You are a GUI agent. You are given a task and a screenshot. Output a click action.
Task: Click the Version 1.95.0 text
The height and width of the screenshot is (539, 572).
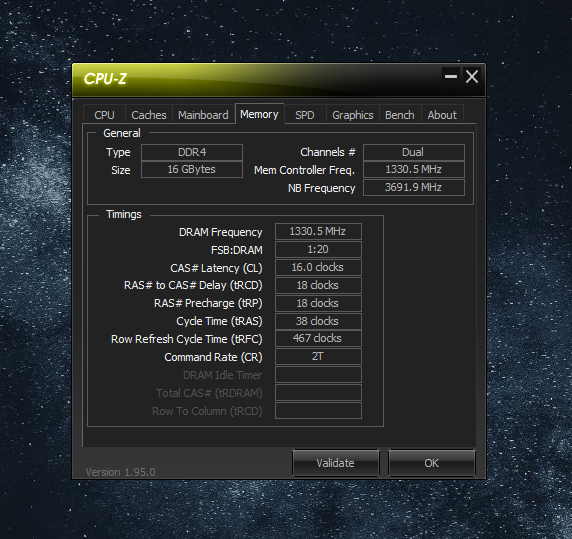pyautogui.click(x=120, y=472)
